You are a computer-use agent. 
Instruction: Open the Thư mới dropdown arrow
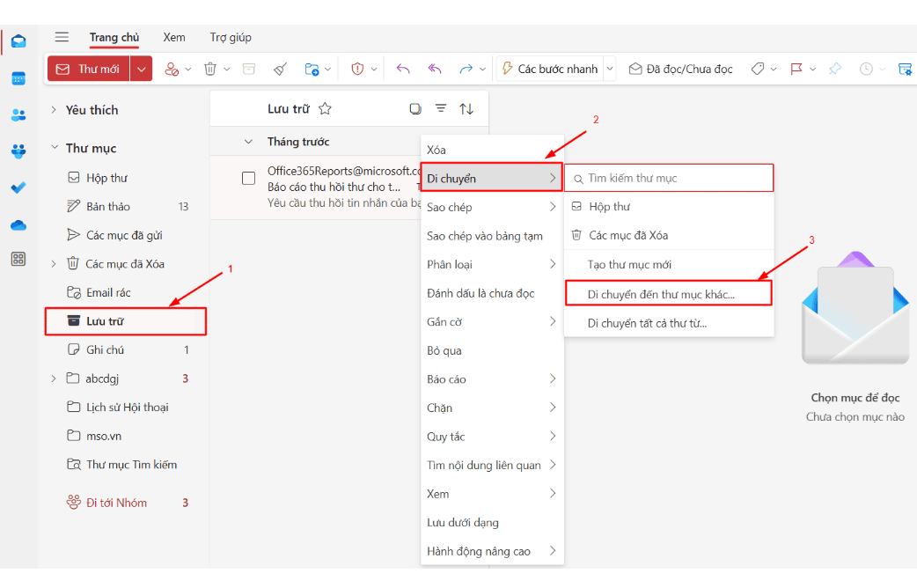click(x=142, y=69)
